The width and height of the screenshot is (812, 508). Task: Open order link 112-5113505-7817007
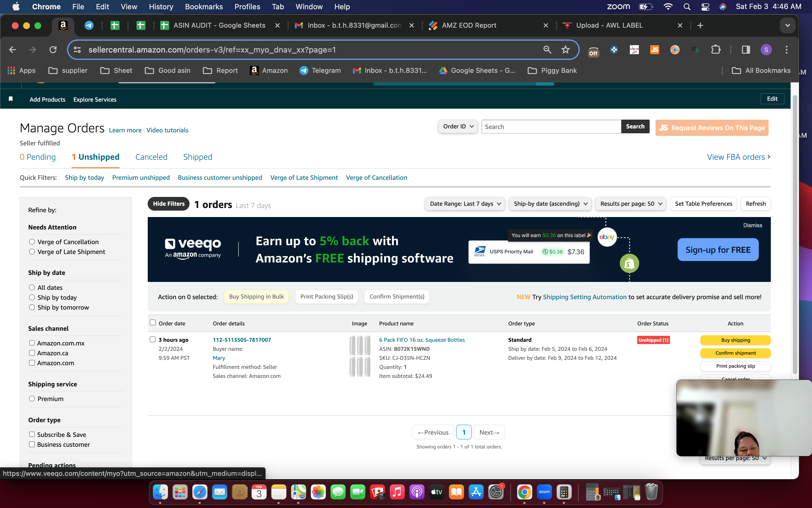(x=242, y=340)
